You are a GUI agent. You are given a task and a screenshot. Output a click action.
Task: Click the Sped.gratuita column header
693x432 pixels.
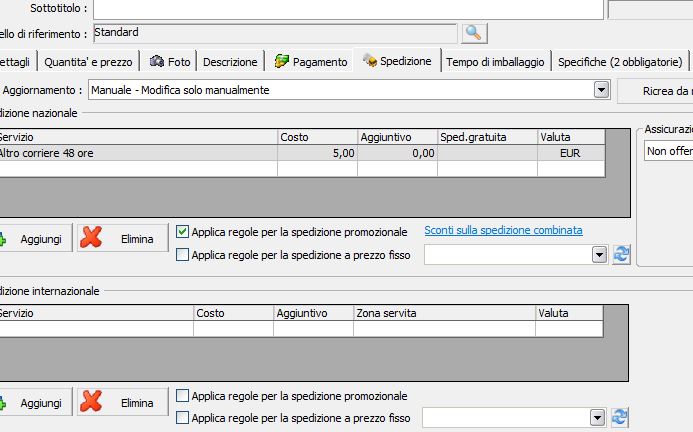click(487, 137)
